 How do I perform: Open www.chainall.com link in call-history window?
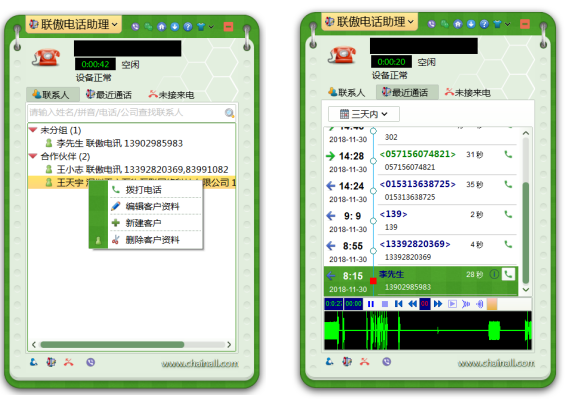pos(496,363)
